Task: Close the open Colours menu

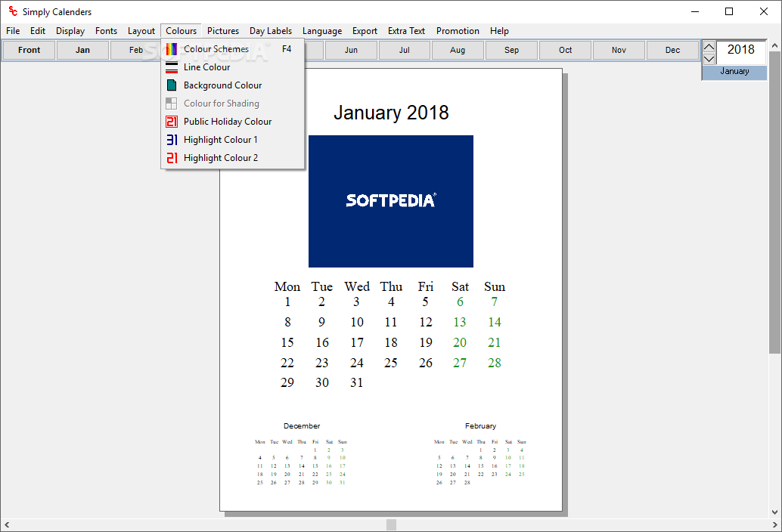Action: [x=181, y=31]
